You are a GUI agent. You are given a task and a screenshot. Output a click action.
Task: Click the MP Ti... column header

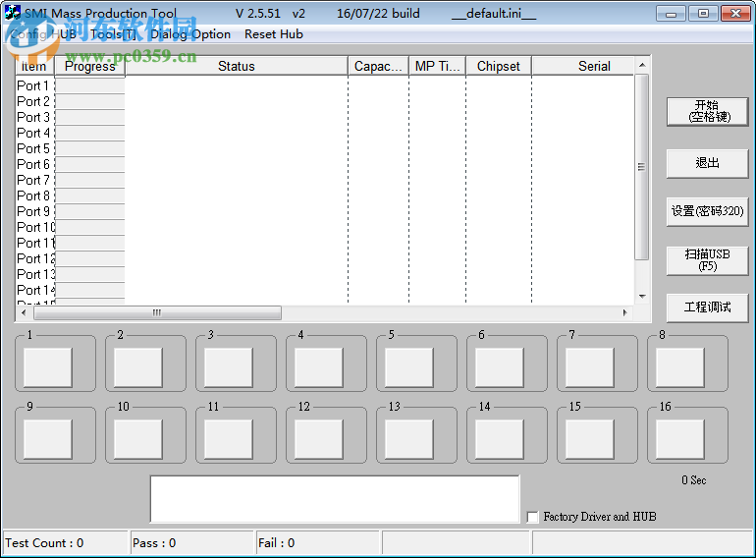point(437,66)
